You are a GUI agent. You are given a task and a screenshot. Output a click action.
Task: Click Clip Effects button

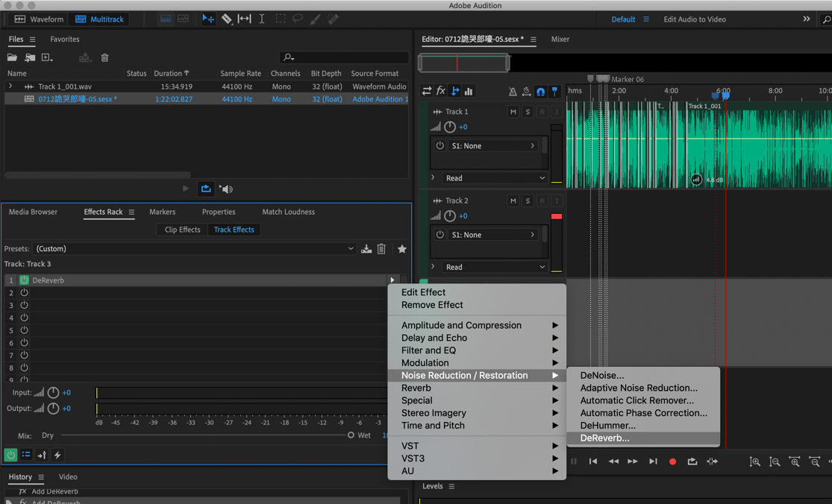[182, 230]
